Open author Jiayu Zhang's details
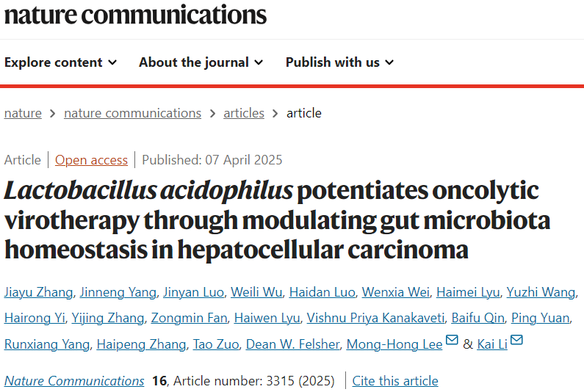 pos(38,292)
